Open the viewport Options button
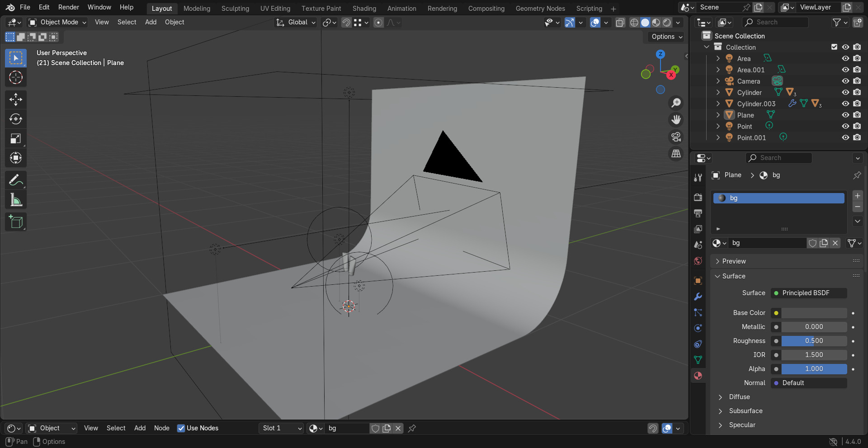868x448 pixels. (667, 37)
